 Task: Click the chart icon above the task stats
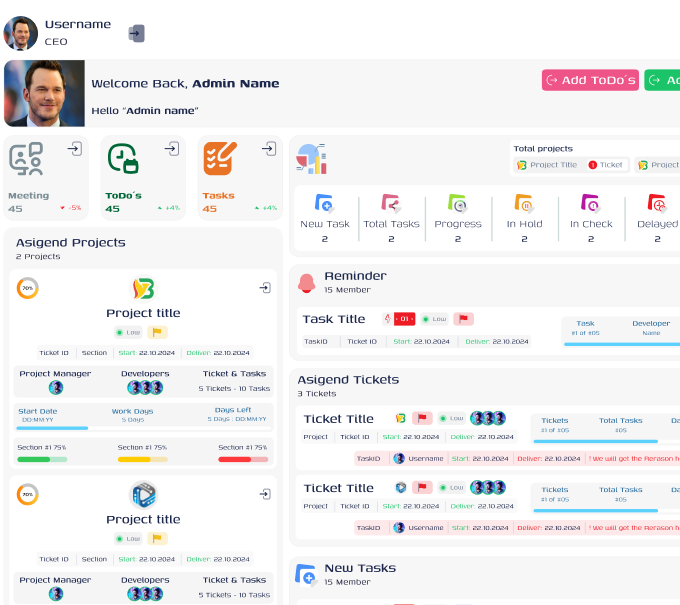click(311, 158)
